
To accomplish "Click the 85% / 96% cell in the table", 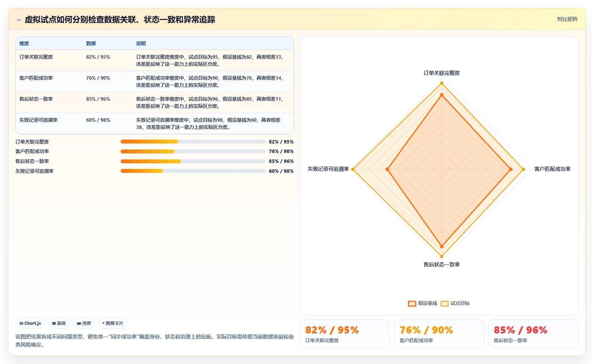I will coord(98,99).
